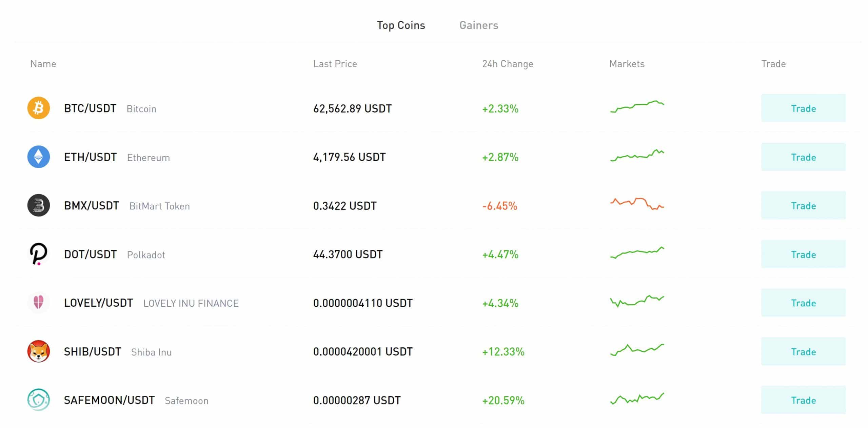Click the Shiba Inu dog logo icon
The image size is (868, 428).
(x=39, y=351)
